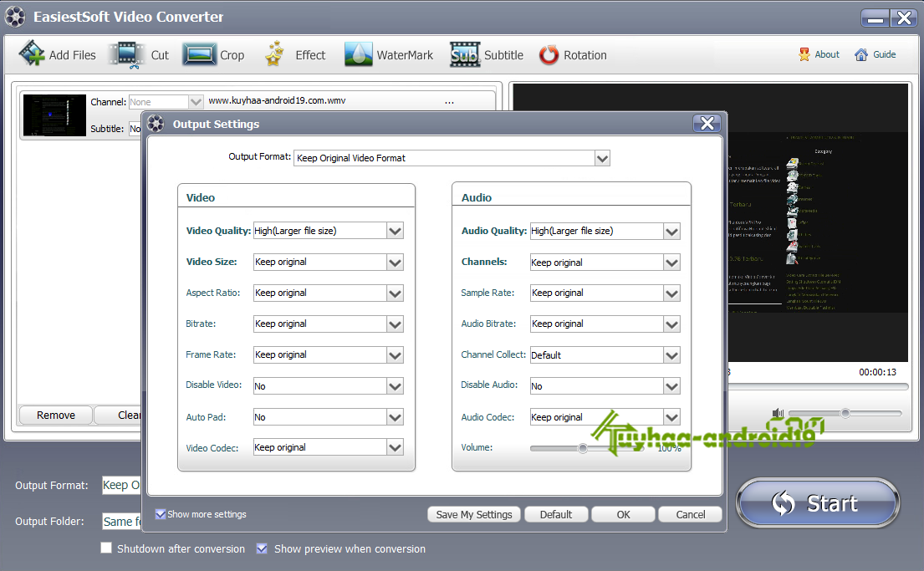
Task: Expand the Video Codec dropdown
Action: (395, 448)
